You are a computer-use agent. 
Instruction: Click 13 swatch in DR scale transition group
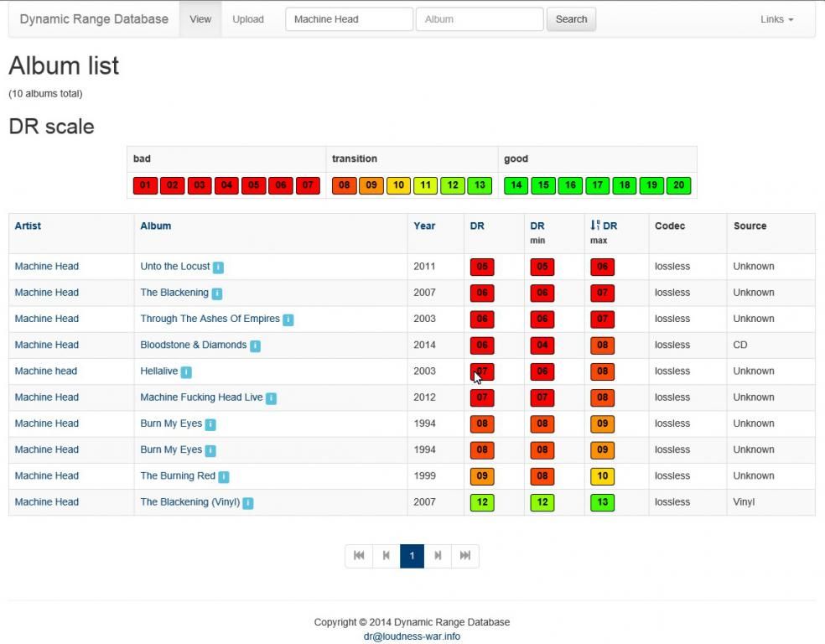tap(480, 185)
